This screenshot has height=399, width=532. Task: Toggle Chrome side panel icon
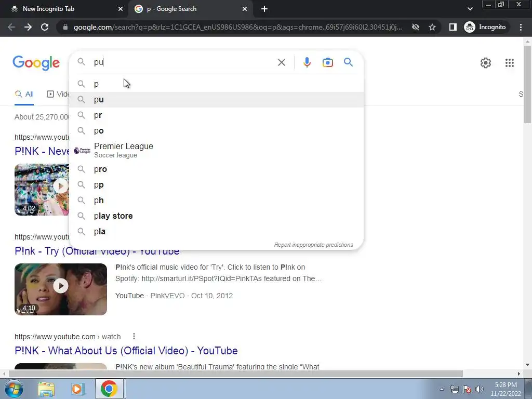tap(453, 27)
